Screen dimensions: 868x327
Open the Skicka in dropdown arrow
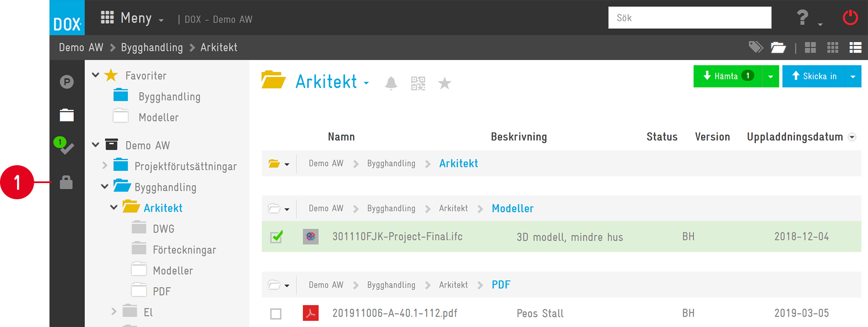pyautogui.click(x=853, y=77)
